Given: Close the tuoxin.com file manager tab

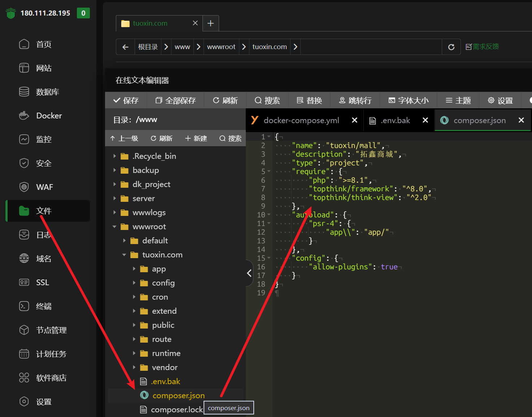Looking at the screenshot, I should point(195,23).
